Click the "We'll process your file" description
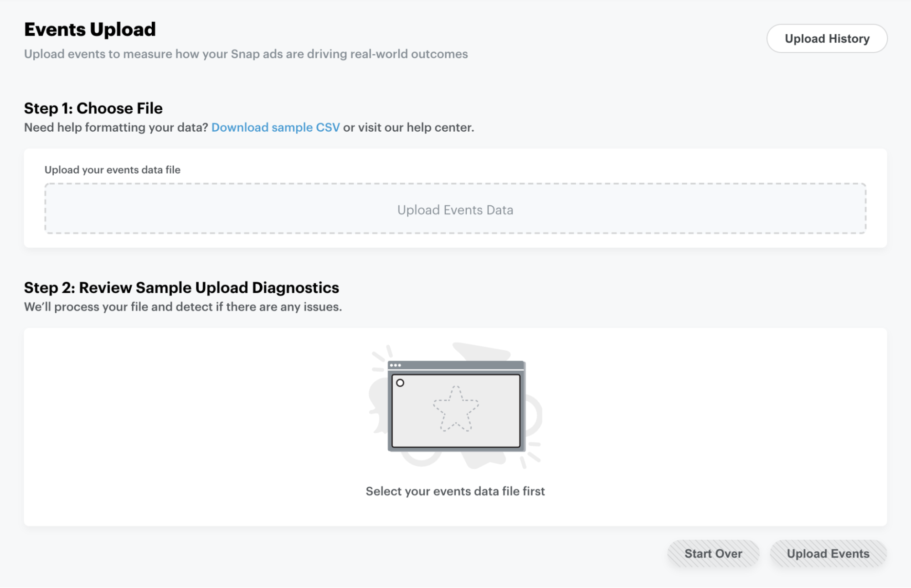The image size is (911, 588). (x=183, y=307)
